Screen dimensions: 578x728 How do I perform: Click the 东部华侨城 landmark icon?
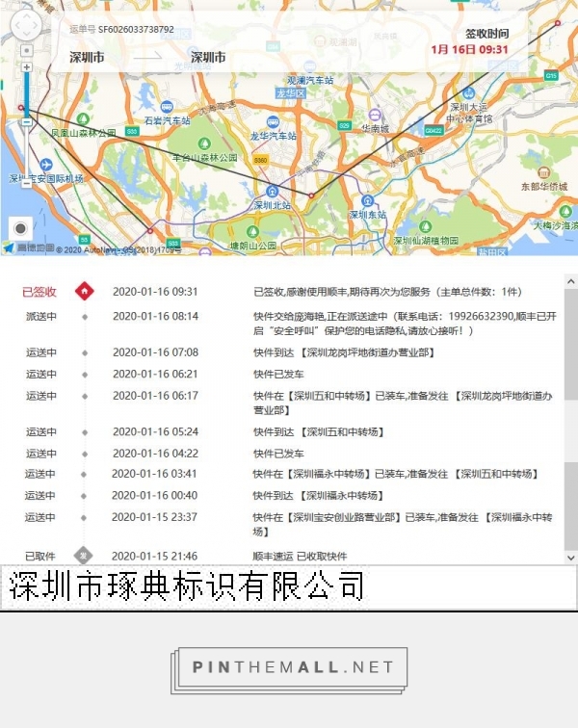544,172
